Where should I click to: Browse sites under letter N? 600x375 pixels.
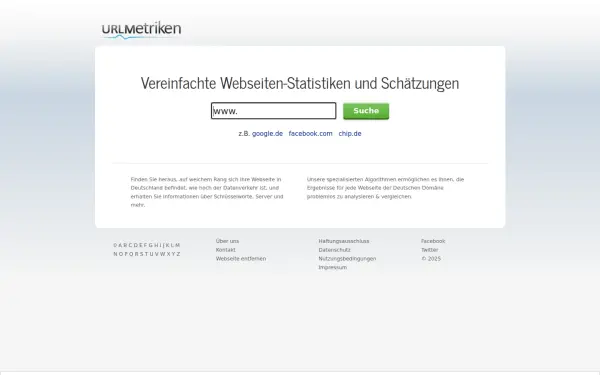click(116, 254)
